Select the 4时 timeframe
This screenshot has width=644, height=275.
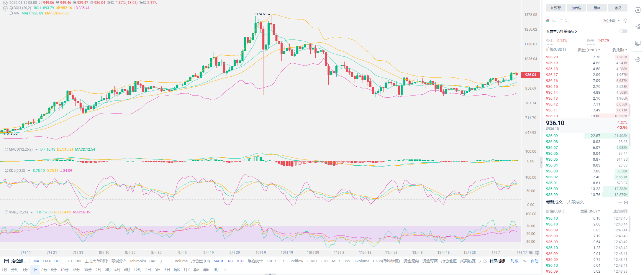pos(117,270)
